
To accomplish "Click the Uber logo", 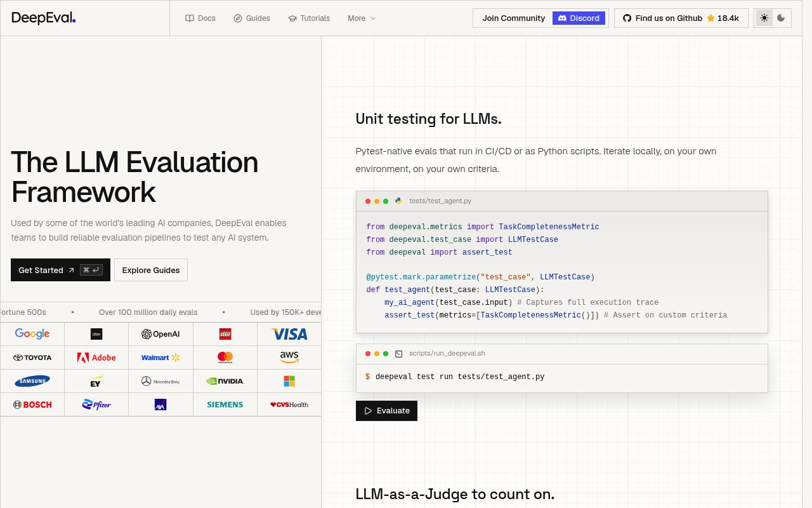I will click(x=96, y=334).
